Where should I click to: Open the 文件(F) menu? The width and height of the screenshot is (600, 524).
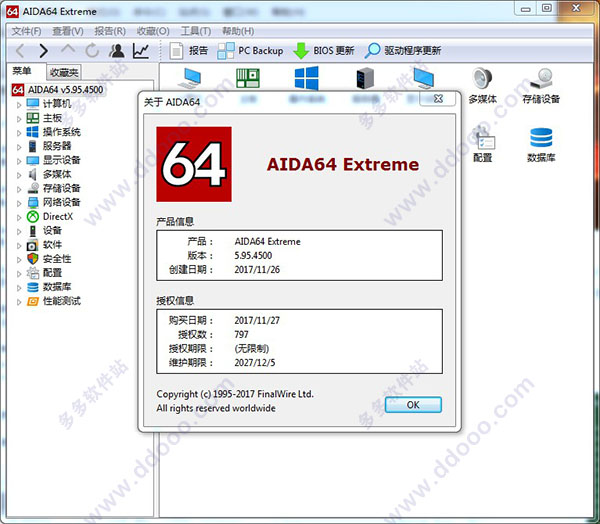coord(26,31)
